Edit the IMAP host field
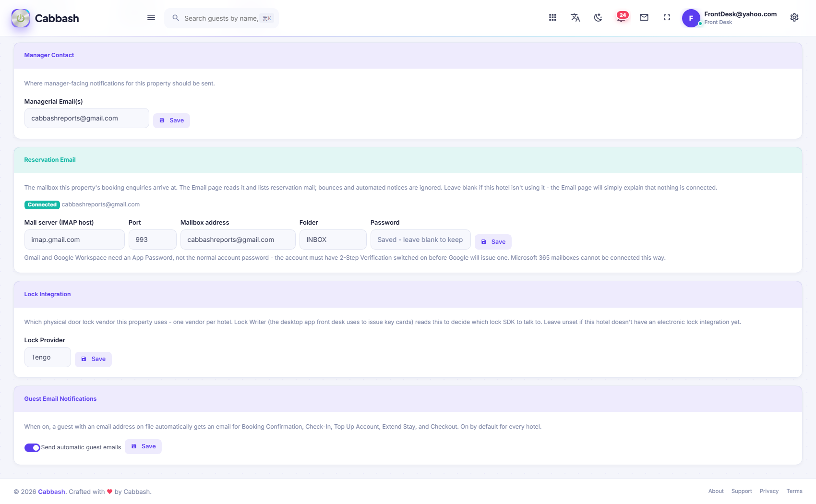816x504 pixels. (x=74, y=240)
